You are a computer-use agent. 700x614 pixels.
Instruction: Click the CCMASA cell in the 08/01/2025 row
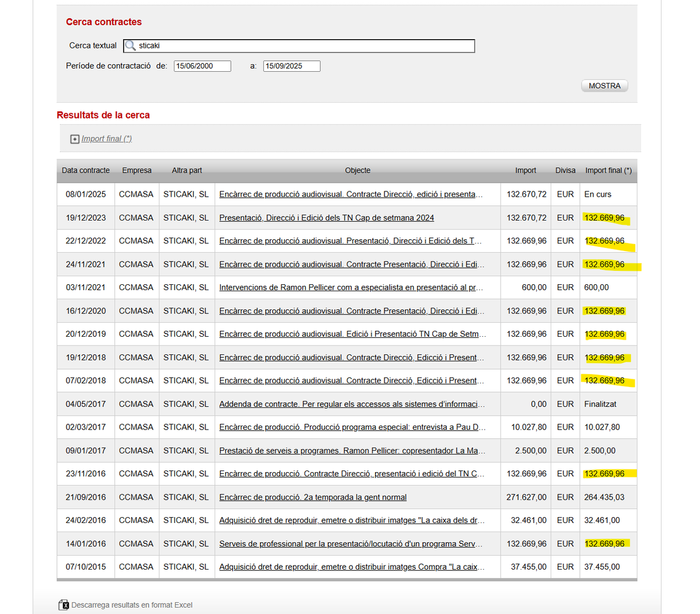point(136,194)
